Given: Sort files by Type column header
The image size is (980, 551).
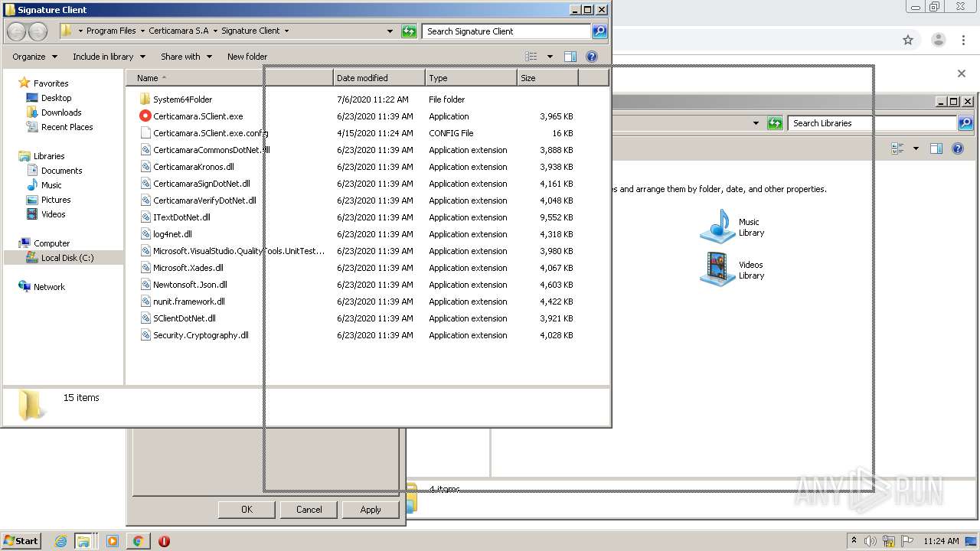Looking at the screenshot, I should tap(471, 78).
